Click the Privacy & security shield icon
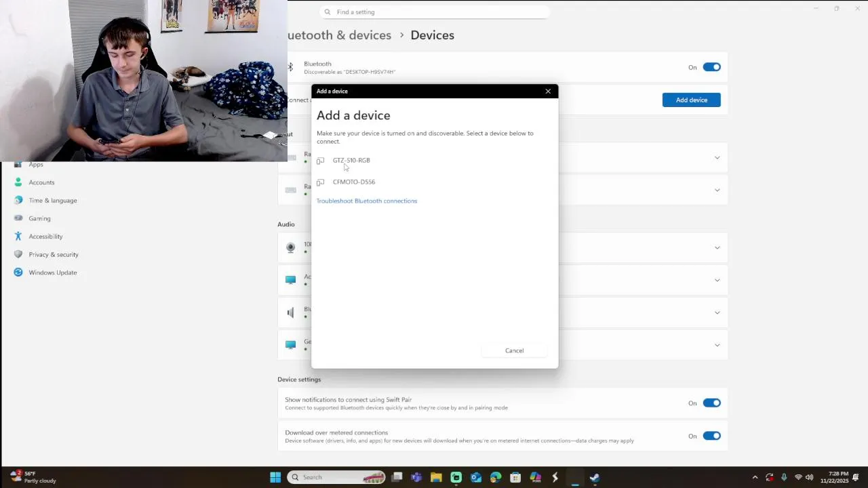Screen dimensions: 868x488 [18, 254]
